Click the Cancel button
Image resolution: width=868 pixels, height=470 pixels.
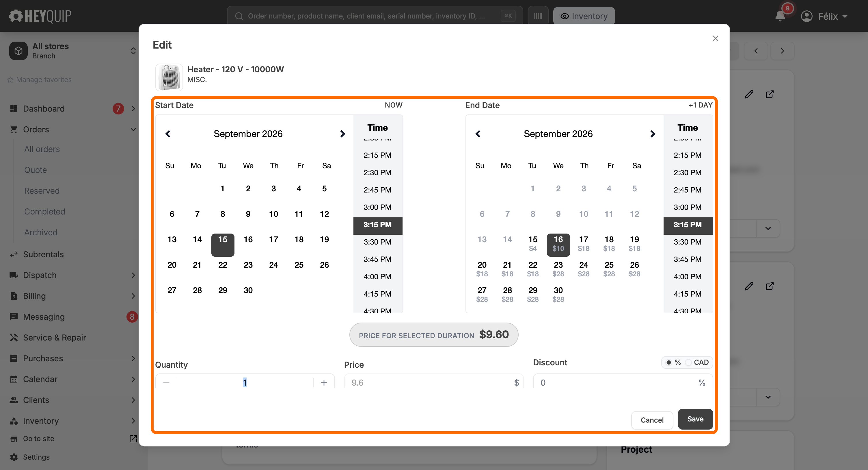click(652, 420)
